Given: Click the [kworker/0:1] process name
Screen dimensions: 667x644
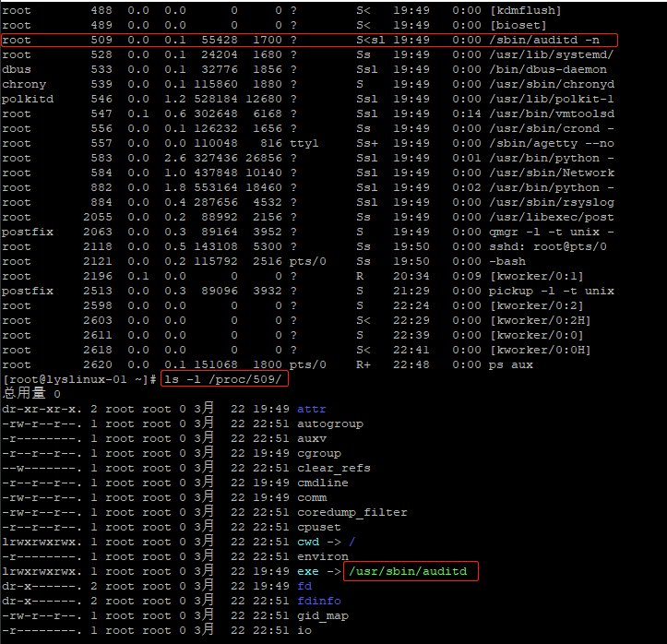Looking at the screenshot, I should point(536,276).
